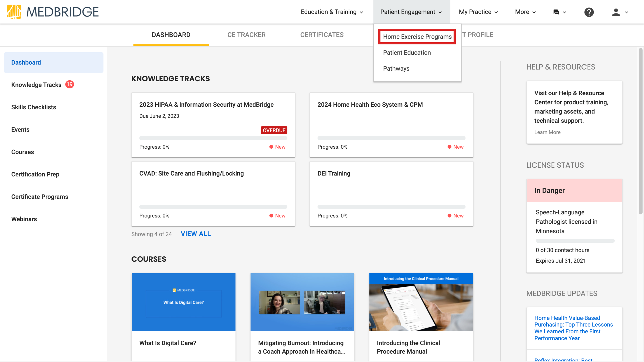This screenshot has width=644, height=362.
Task: Open the Mitigating Burnout course thumbnail
Action: point(302,302)
